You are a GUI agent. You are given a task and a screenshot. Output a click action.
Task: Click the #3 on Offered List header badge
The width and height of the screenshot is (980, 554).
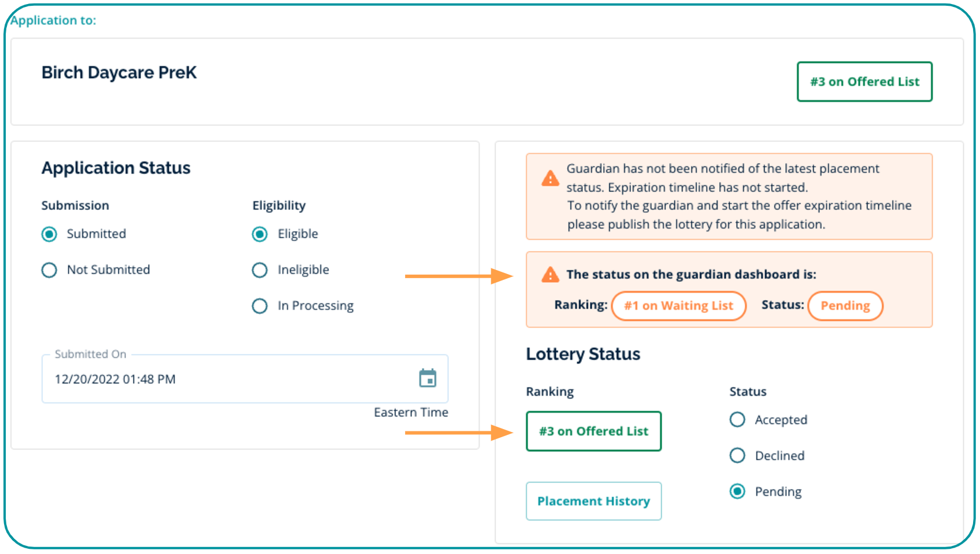point(864,82)
